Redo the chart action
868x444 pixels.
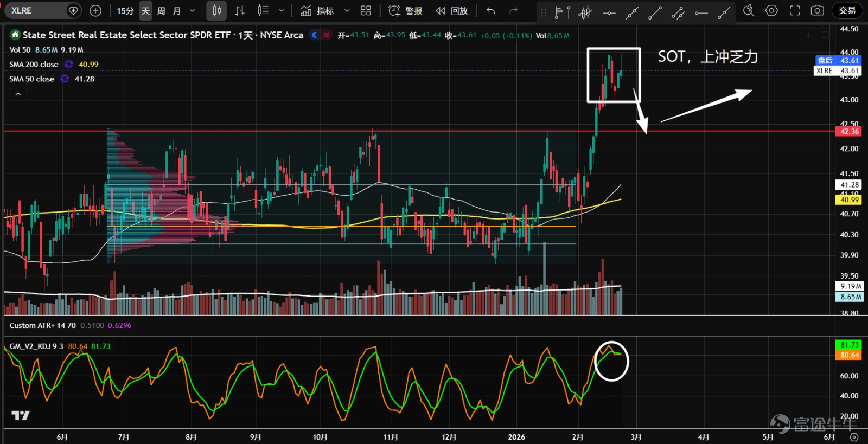[x=513, y=11]
